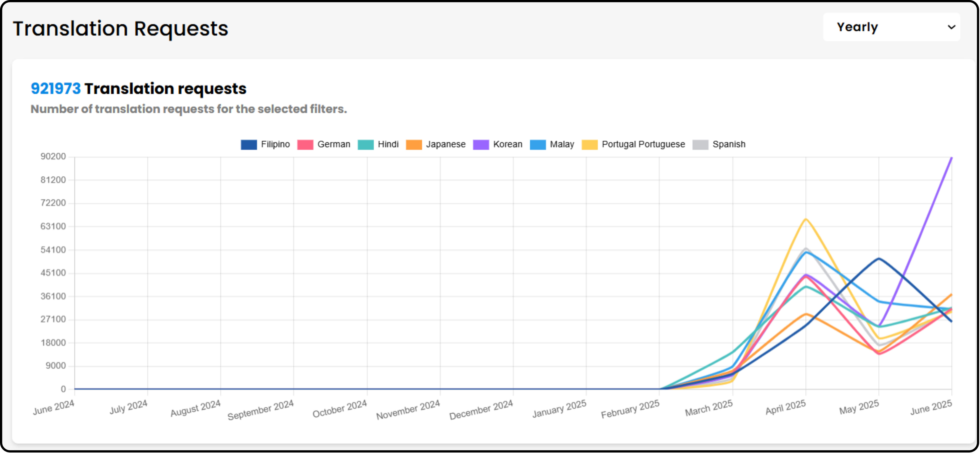Hide the Korean series via its legend label
Screen dimensions: 980x453
coord(507,144)
